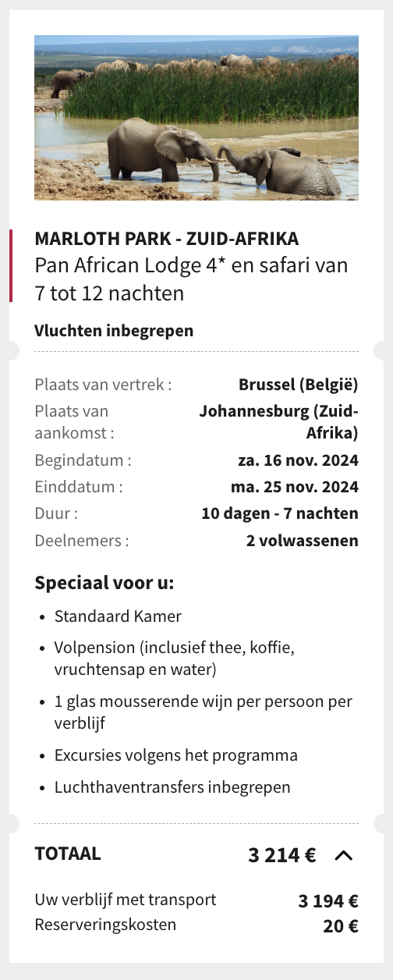Select duration 10 dagen - 7 nachten
Viewport: 393px width, 980px height.
(x=280, y=513)
